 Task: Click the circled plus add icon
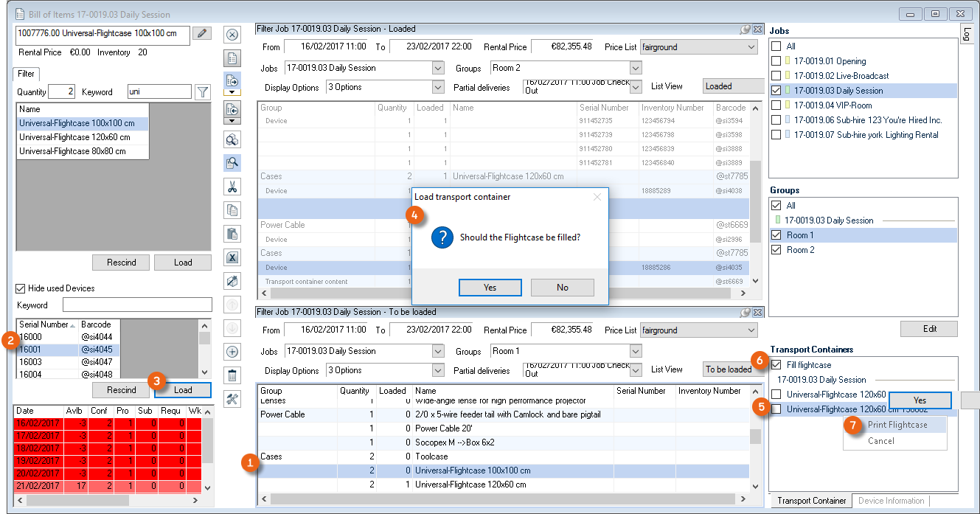[232, 352]
